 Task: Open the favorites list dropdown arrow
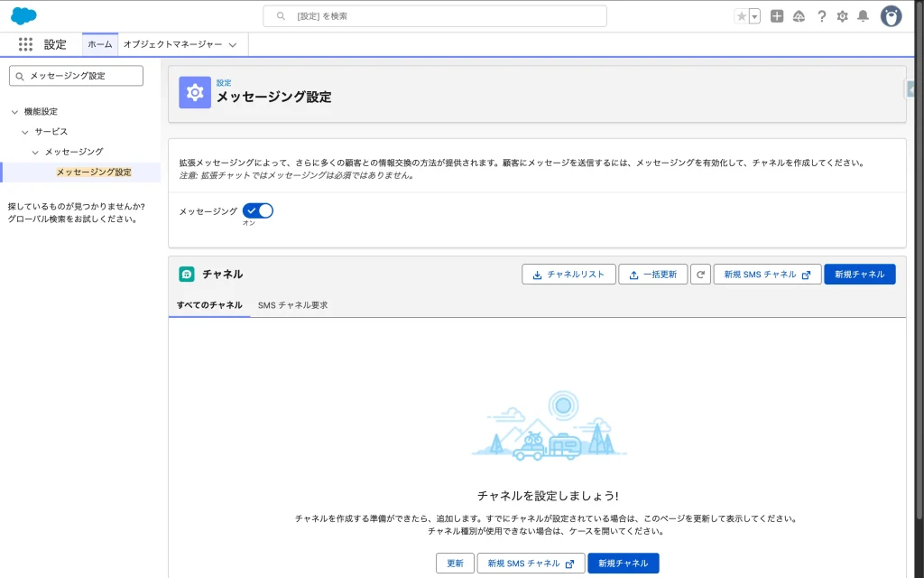click(754, 16)
